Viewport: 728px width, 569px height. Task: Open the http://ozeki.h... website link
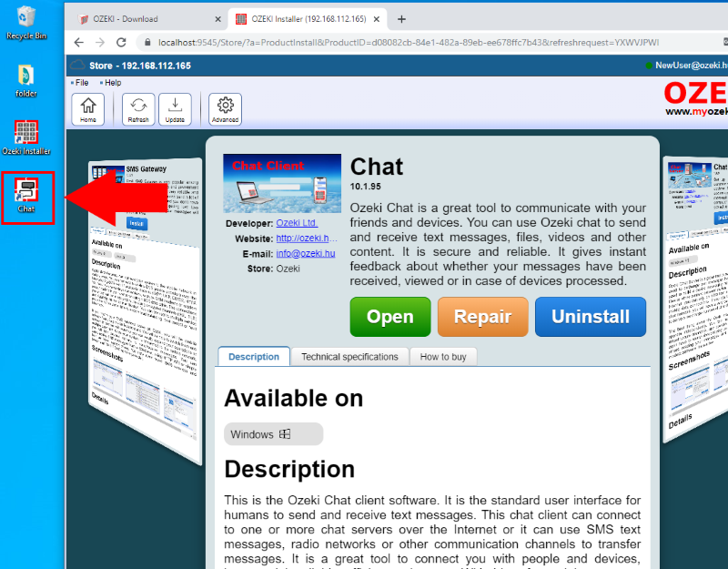point(307,239)
